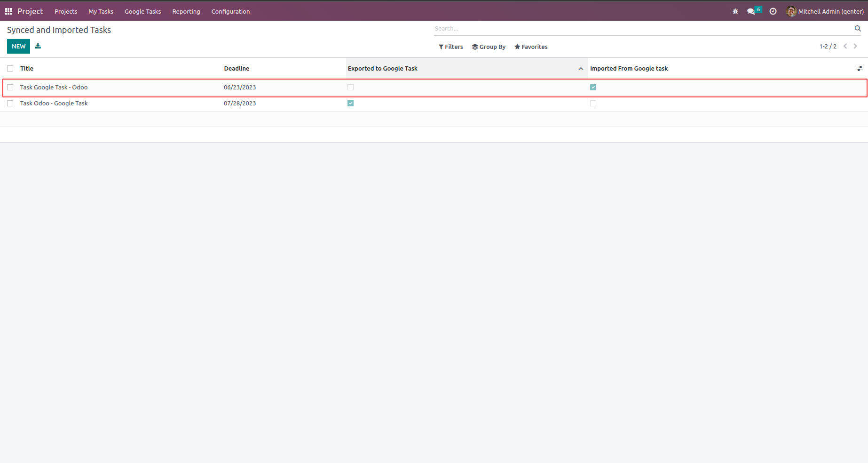Click deadline 06/23/2023 cell

(240, 88)
